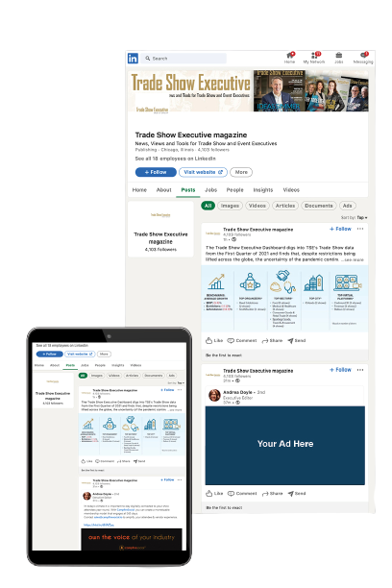Click Visit website on the tablet screen
The height and width of the screenshot is (588, 392).
coord(80,354)
